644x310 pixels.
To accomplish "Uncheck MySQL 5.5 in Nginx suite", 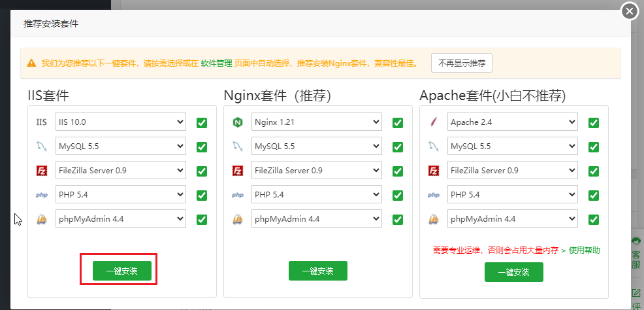I will tap(398, 146).
